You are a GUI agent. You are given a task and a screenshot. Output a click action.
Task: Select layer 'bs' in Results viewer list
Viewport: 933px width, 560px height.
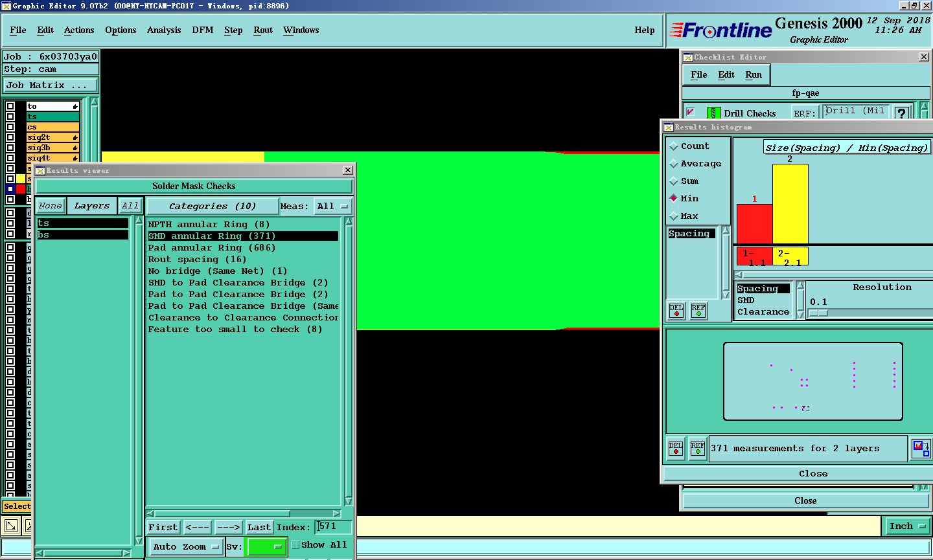click(x=82, y=235)
